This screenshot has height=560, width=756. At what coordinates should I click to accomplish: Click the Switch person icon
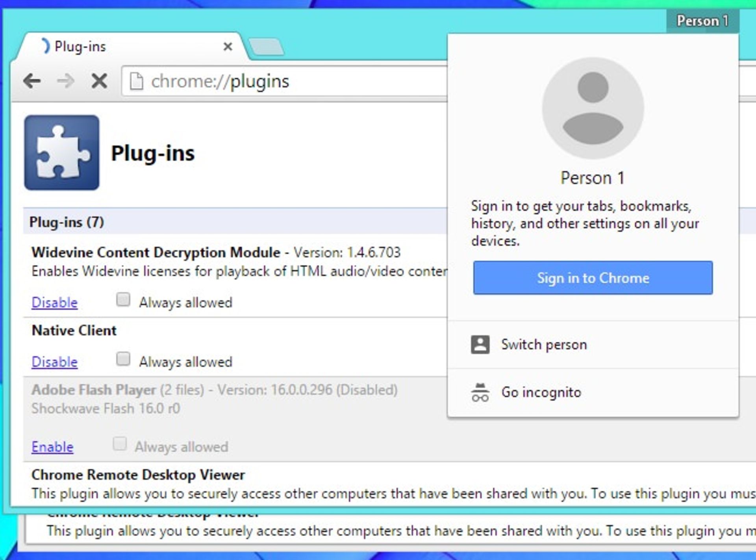click(x=480, y=345)
